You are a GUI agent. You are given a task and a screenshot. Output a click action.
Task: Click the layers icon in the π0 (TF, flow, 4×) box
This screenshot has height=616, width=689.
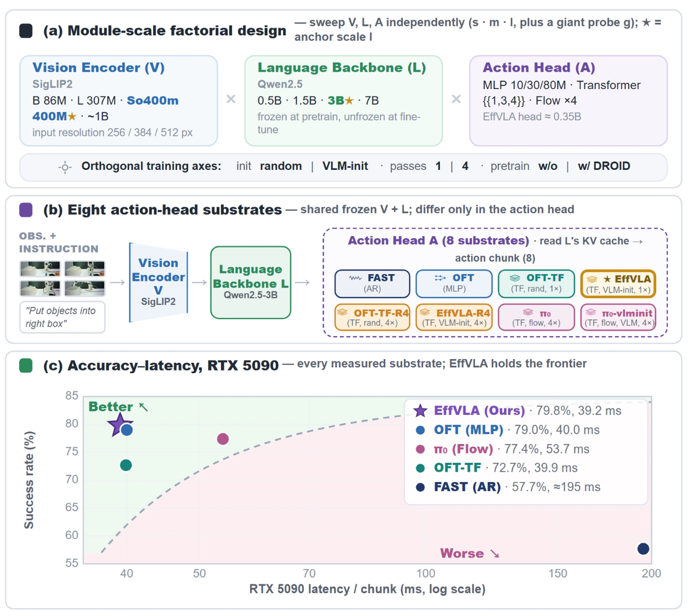tap(528, 313)
